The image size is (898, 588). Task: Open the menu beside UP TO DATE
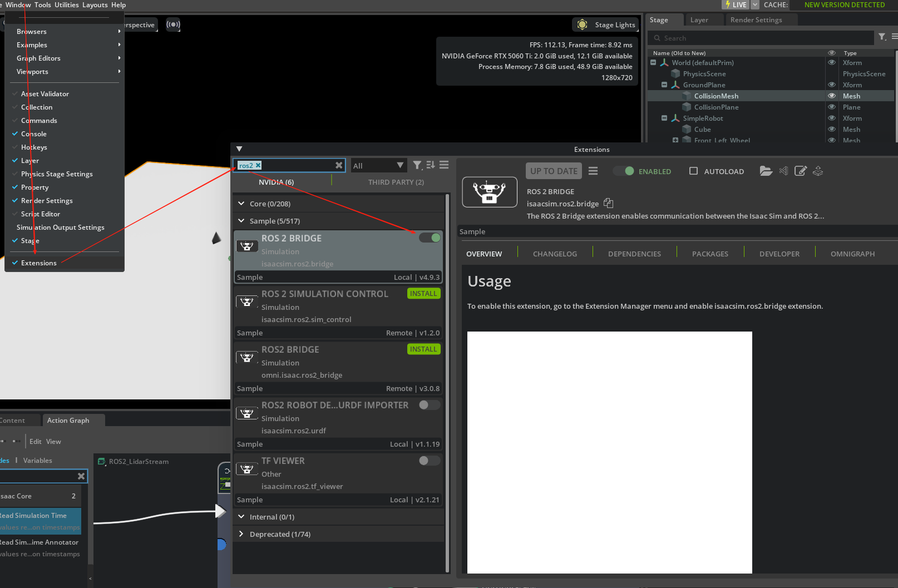[x=593, y=171]
